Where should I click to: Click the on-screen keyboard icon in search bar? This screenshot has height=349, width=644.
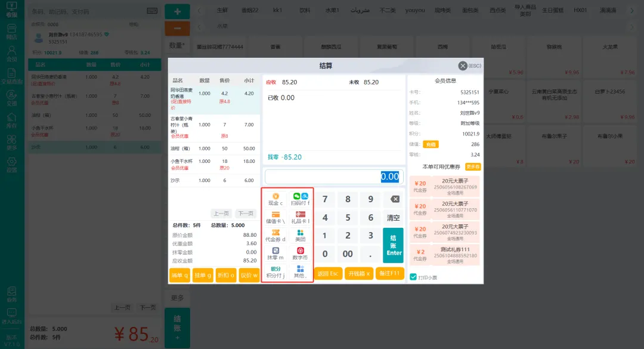(152, 11)
